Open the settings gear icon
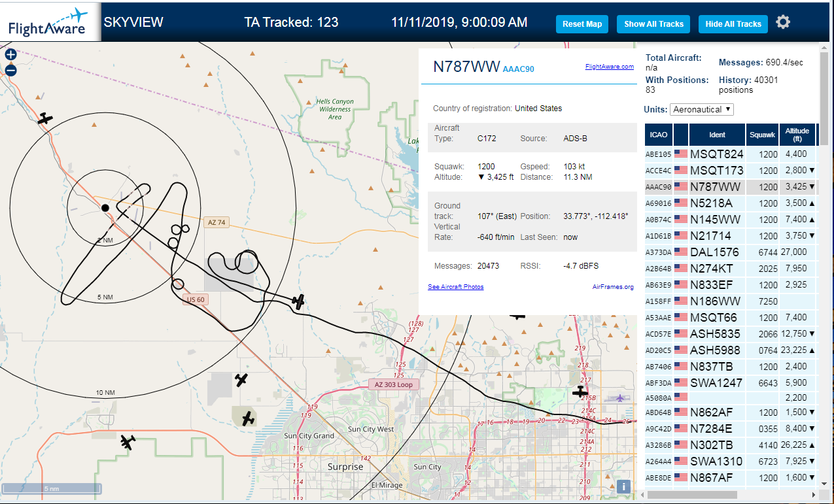 click(783, 22)
